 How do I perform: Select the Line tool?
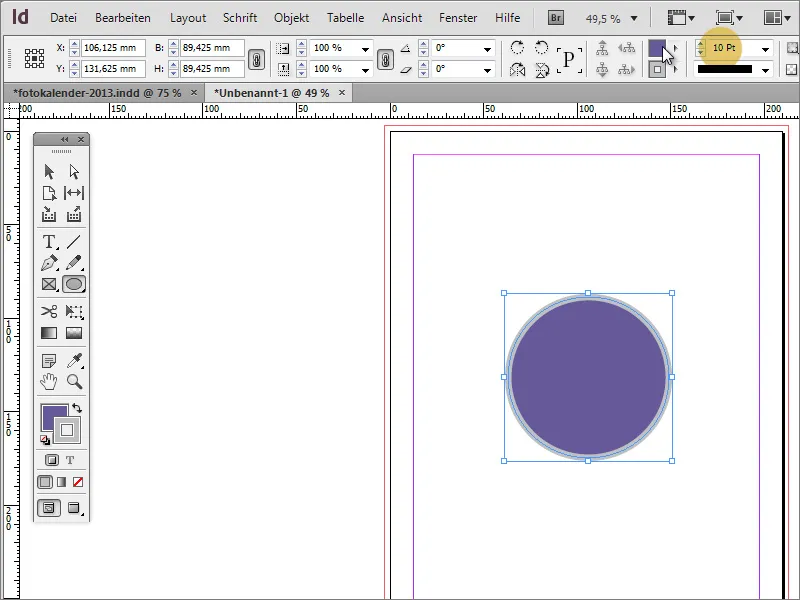(74, 241)
